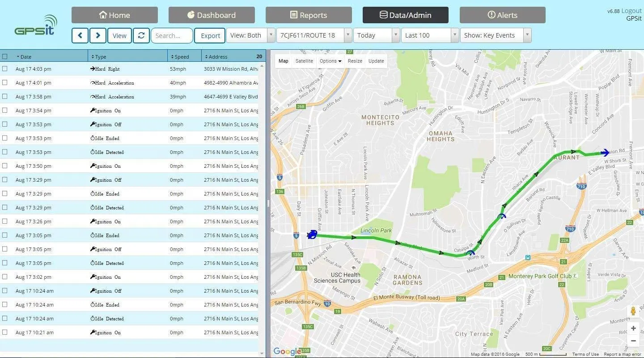The image size is (644, 358).
Task: Open the Alerts tab
Action: [503, 15]
